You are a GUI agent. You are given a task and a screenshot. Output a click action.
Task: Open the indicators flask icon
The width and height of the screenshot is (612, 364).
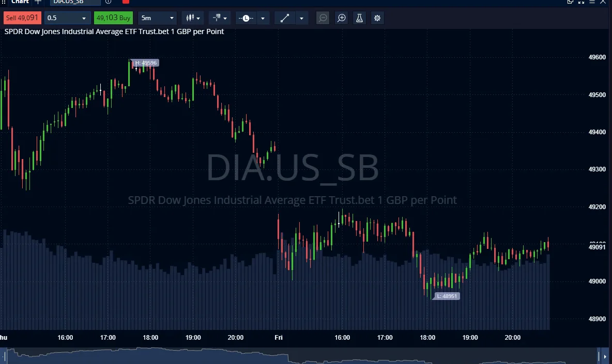[x=359, y=18]
